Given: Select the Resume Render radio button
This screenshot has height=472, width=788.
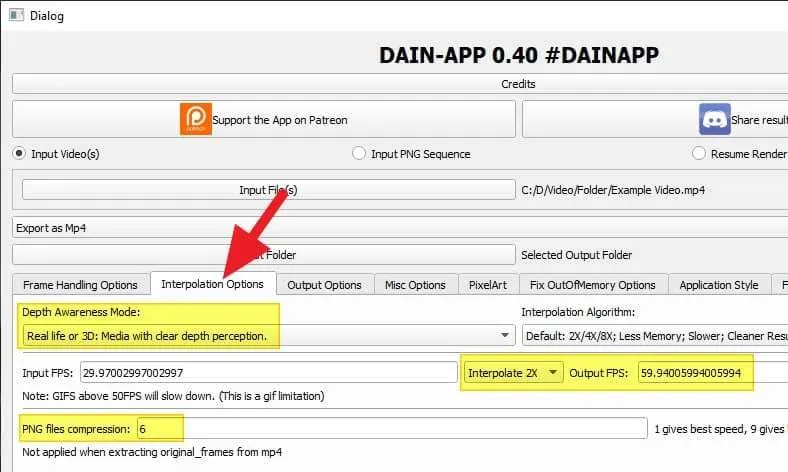Looking at the screenshot, I should (x=699, y=153).
